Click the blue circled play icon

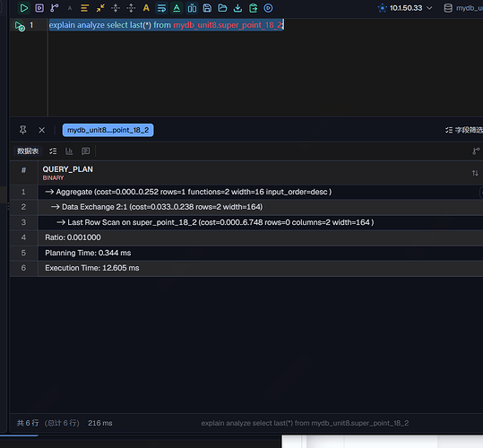pos(268,8)
